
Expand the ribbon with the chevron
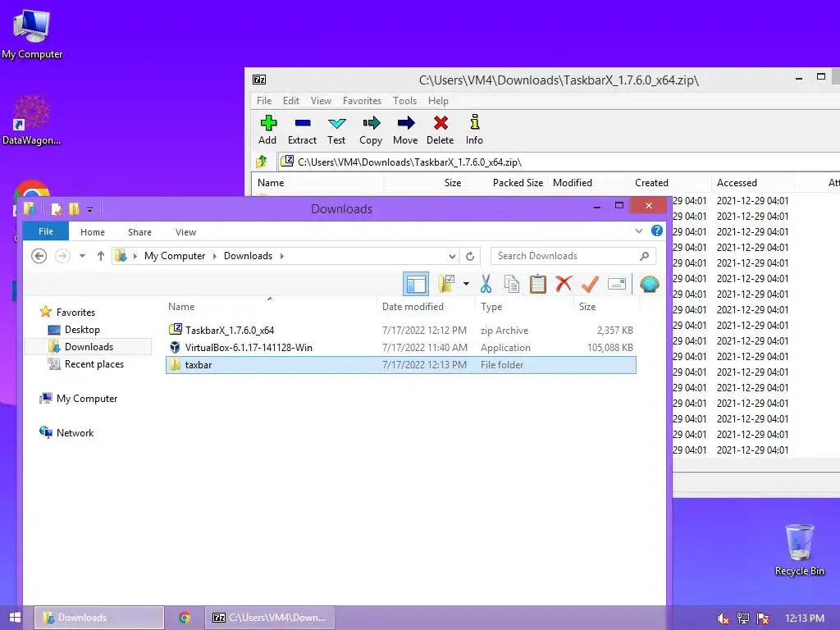638,231
